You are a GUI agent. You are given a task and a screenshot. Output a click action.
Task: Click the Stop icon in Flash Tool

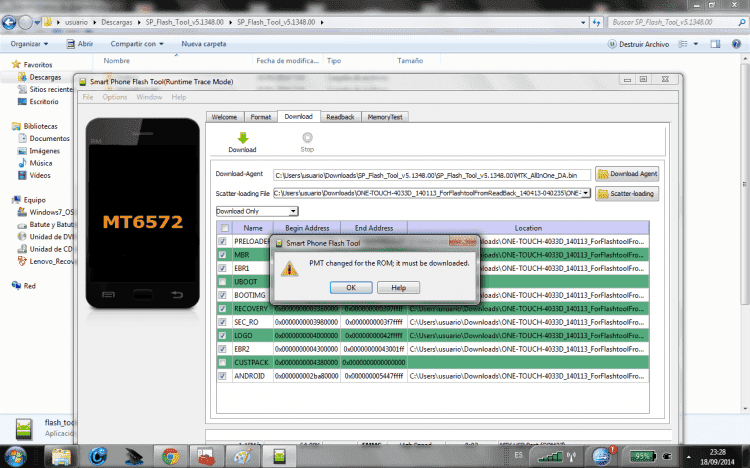coord(307,138)
